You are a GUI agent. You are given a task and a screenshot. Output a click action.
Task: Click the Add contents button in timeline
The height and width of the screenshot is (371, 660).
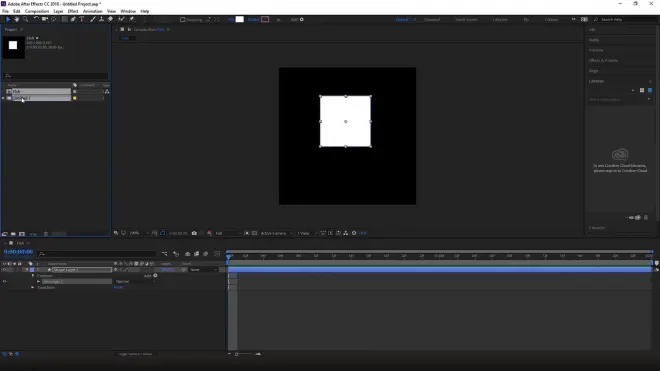pyautogui.click(x=155, y=276)
